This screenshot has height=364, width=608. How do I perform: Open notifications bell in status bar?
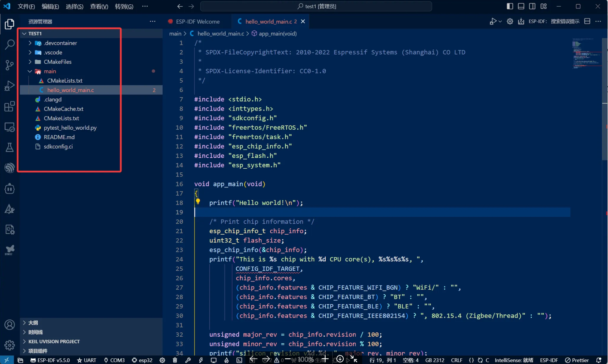pos(599,360)
